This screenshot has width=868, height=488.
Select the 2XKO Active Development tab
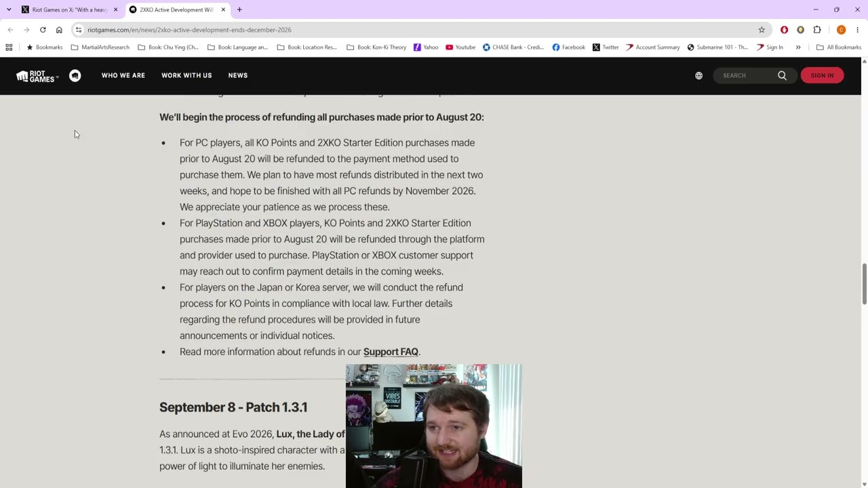176,9
